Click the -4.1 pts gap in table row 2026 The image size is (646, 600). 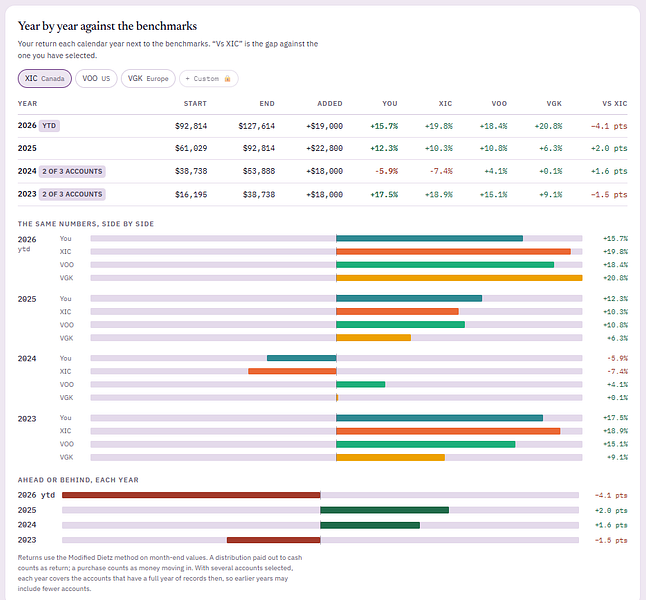coord(609,126)
